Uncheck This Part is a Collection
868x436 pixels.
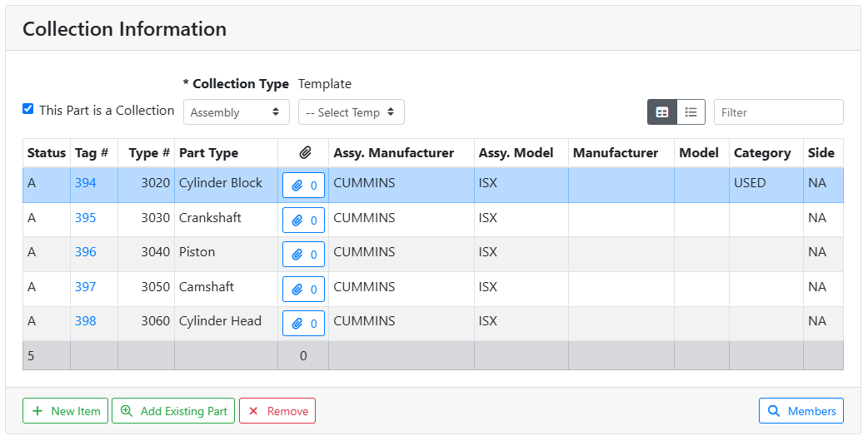[28, 109]
